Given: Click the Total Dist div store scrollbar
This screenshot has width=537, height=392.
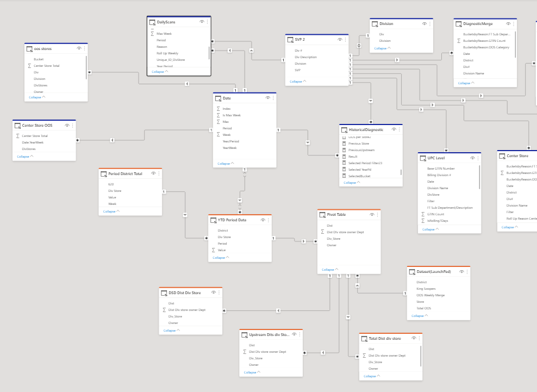Looking at the screenshot, I should (x=421, y=356).
